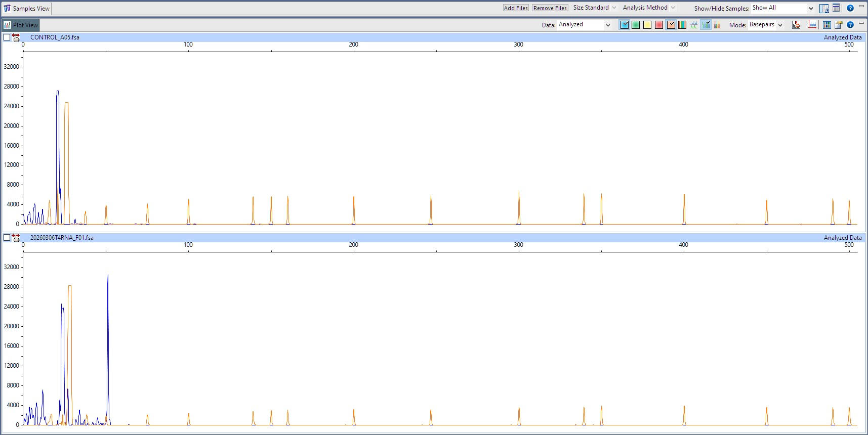Screen dimensions: 868x435
Task: Click the red axis scaling plot icon
Action: [812, 25]
